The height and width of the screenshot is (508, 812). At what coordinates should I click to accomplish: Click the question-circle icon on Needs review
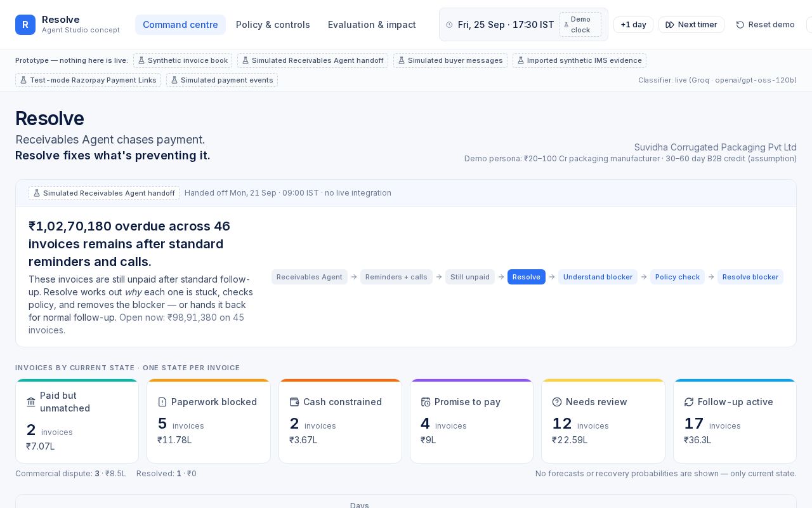coord(557,402)
